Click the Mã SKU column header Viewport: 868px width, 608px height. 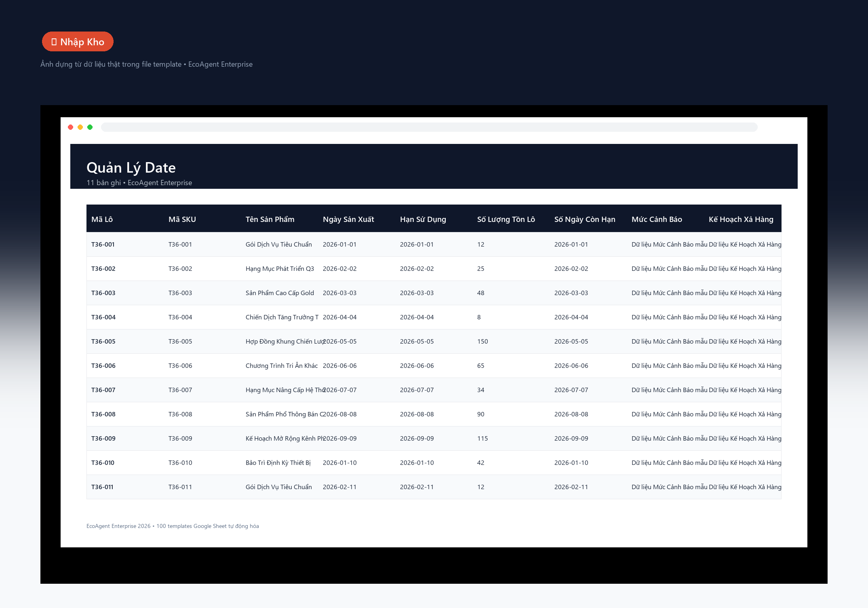pos(182,219)
